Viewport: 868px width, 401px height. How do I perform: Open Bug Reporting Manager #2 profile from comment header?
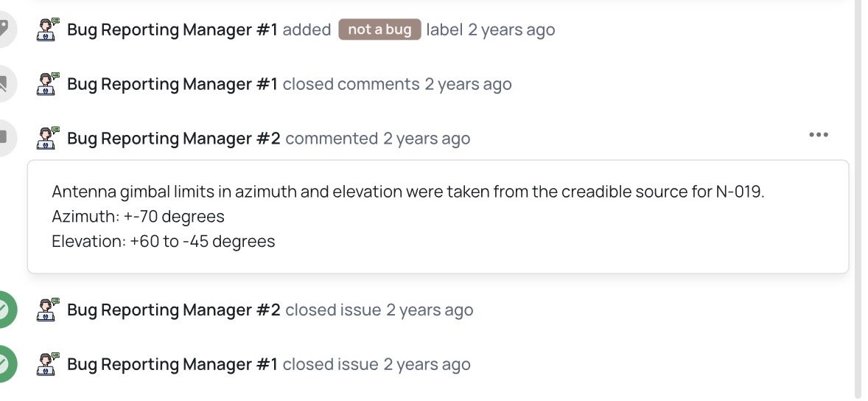[174, 139]
